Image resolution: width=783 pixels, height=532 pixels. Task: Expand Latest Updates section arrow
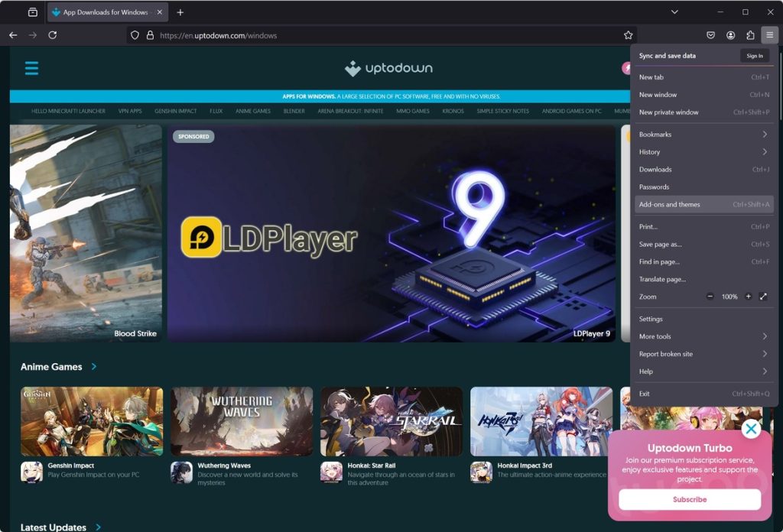click(x=98, y=527)
